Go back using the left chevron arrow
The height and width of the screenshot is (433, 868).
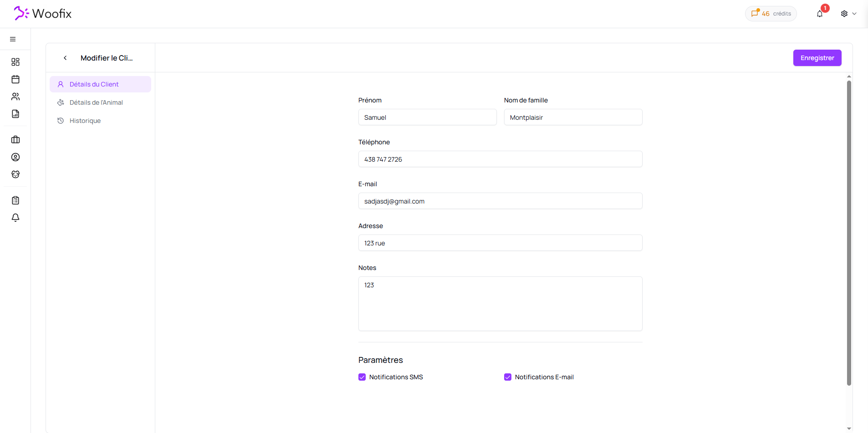(65, 58)
